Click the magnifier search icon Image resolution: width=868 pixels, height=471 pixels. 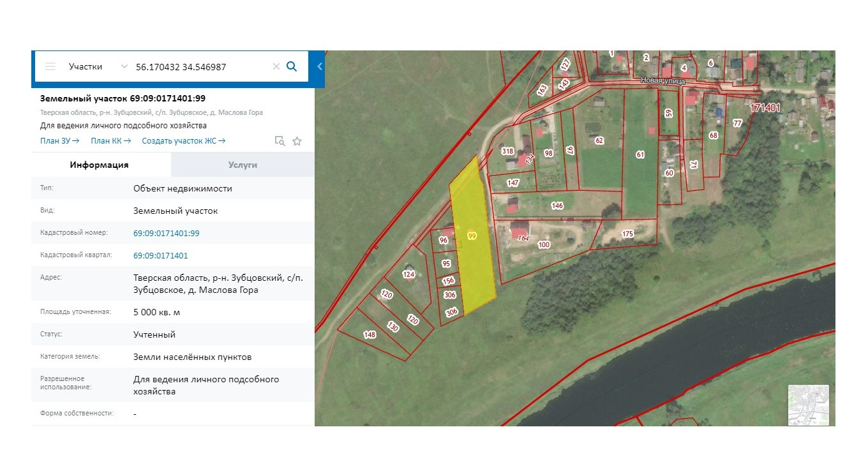coord(292,66)
